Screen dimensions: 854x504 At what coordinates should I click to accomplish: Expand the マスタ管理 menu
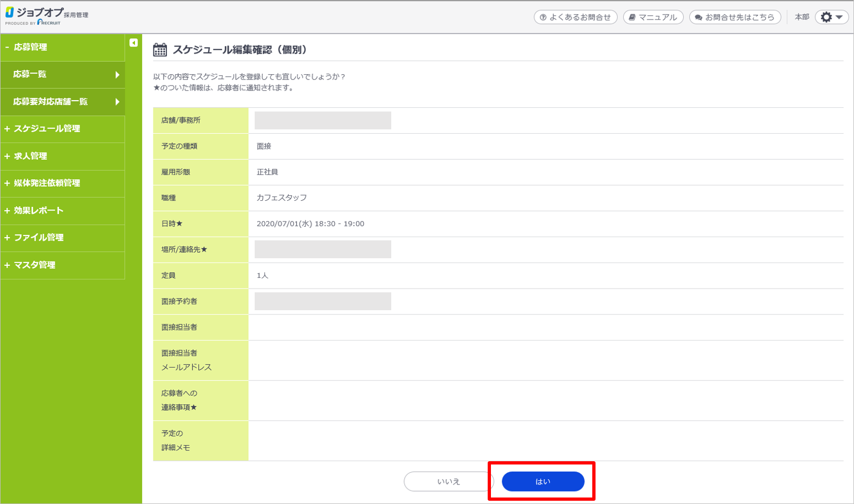pos(7,265)
